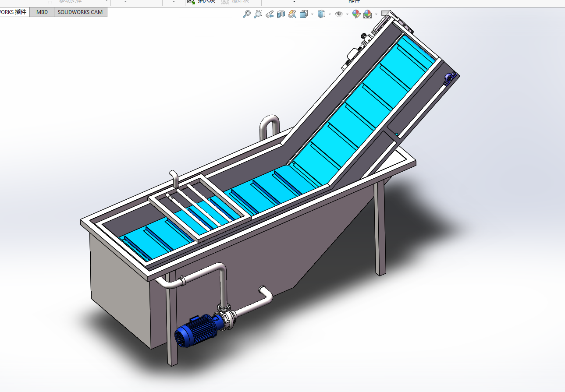
Task: Return to the Previous View
Action: pos(270,14)
